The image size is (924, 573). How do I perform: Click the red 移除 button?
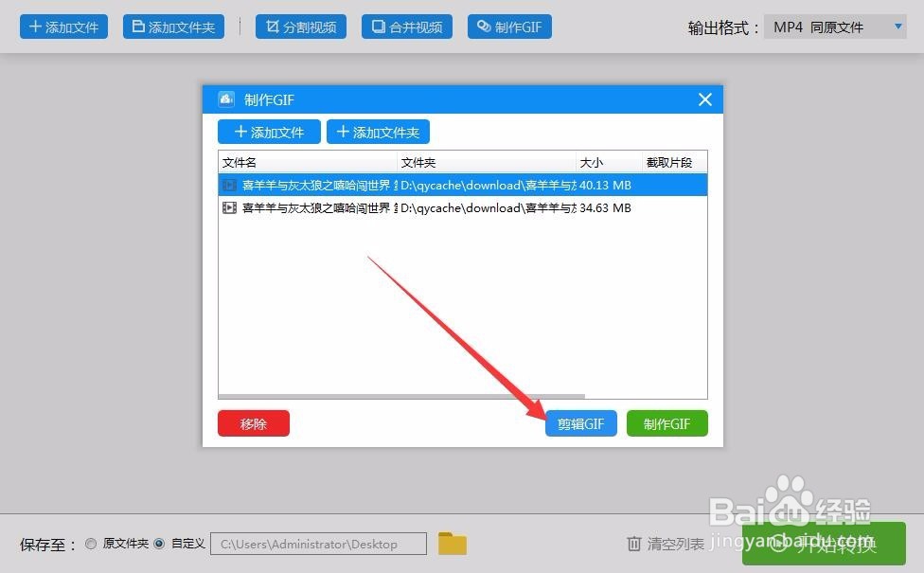point(254,424)
